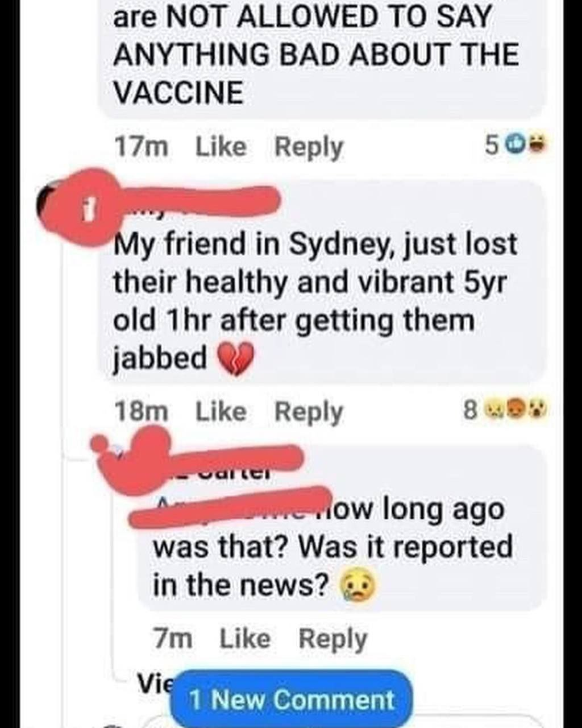Viewport: 582px width, 728px height.
Task: Click the 18m timestamp under the Sydney comment
Action: pos(141,411)
